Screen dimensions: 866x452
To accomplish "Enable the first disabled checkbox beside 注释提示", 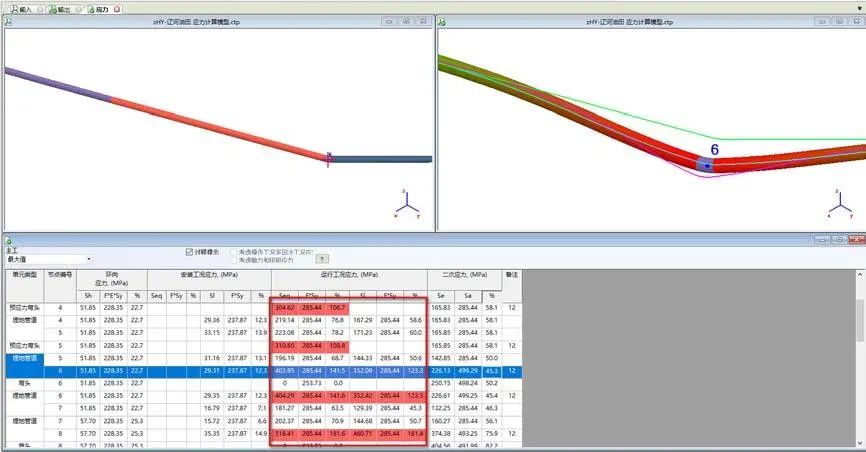I will (234, 251).
